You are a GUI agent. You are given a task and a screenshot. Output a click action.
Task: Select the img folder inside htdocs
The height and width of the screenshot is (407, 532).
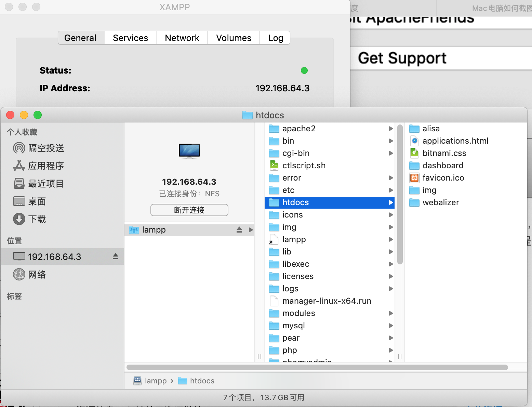(466, 190)
